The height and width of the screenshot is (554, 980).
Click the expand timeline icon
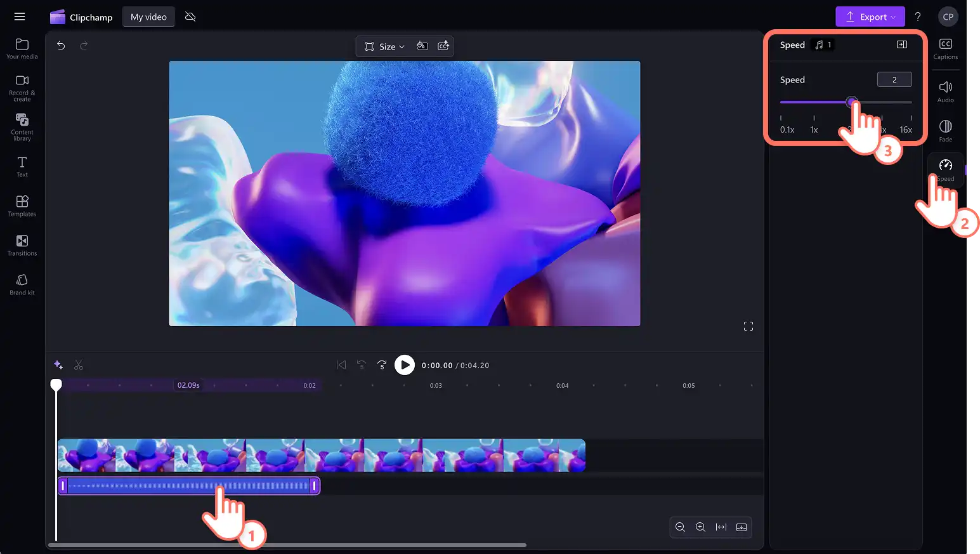pyautogui.click(x=742, y=527)
